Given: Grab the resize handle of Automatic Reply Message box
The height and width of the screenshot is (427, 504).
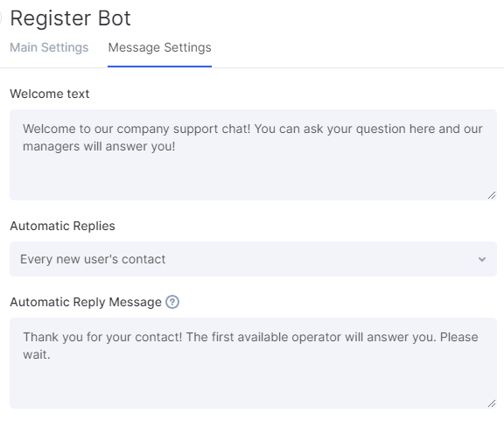Looking at the screenshot, I should point(492,403).
